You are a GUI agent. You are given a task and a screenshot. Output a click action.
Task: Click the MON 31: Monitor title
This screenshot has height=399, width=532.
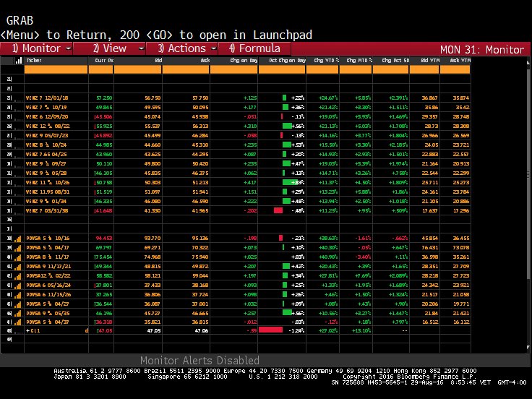482,50
